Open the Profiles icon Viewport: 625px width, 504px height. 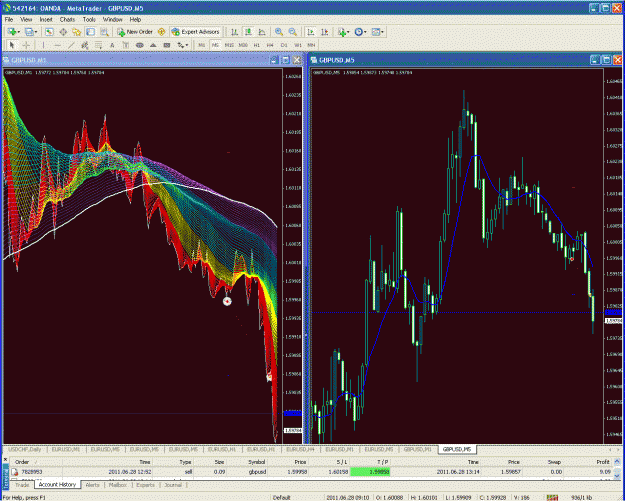[x=29, y=32]
